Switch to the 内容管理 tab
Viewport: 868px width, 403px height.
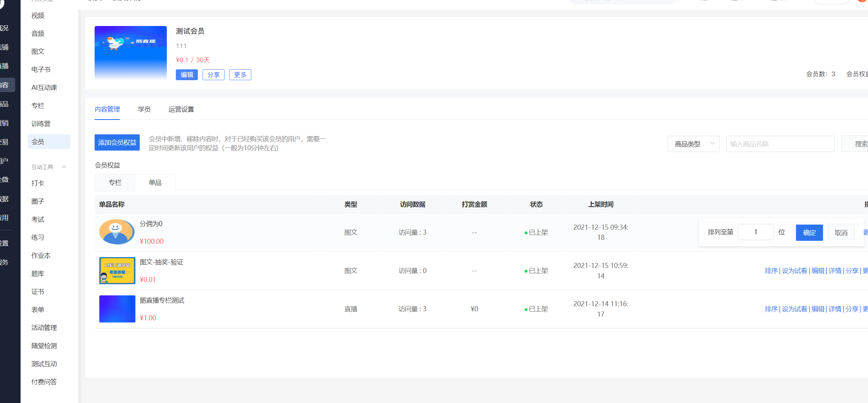pos(107,109)
